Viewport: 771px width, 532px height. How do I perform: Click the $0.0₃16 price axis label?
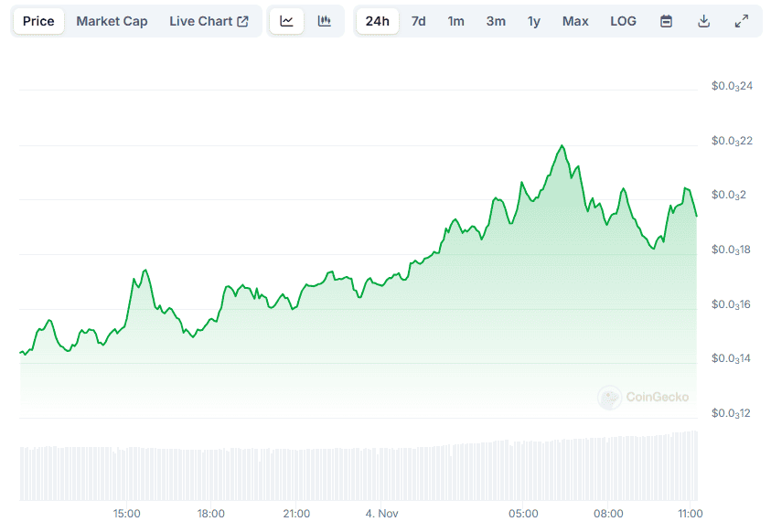731,305
